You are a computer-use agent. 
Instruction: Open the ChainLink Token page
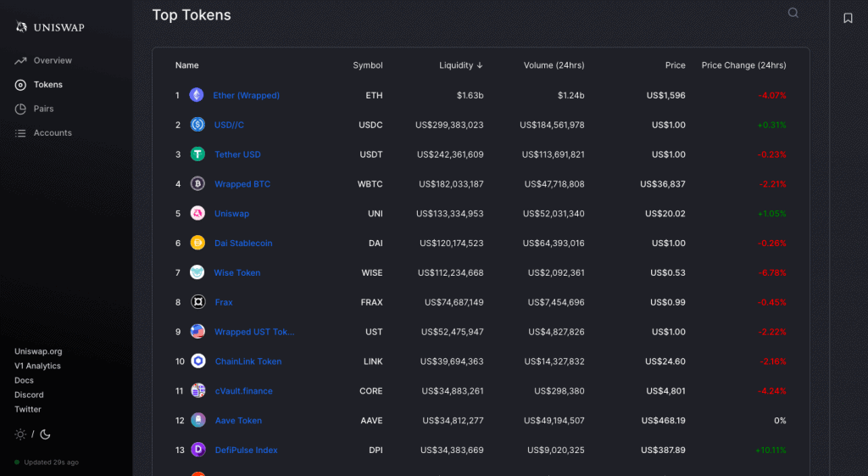point(248,361)
